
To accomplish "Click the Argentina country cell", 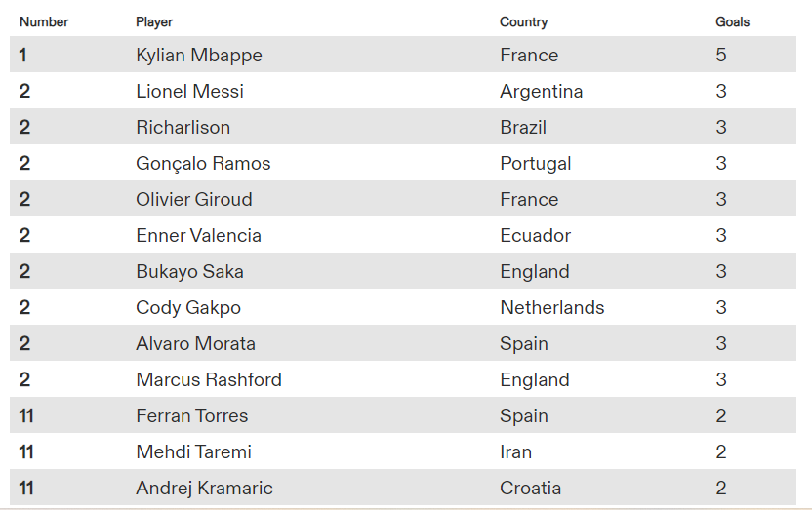I will point(541,92).
